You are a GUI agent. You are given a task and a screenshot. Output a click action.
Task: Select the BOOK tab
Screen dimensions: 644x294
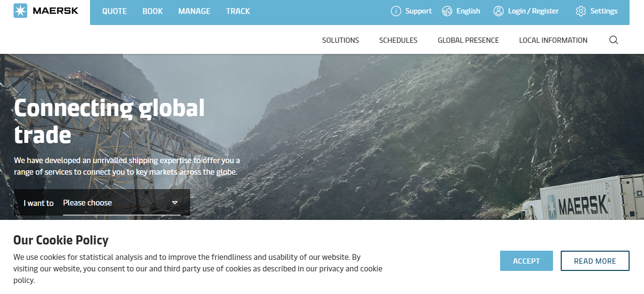pyautogui.click(x=153, y=11)
